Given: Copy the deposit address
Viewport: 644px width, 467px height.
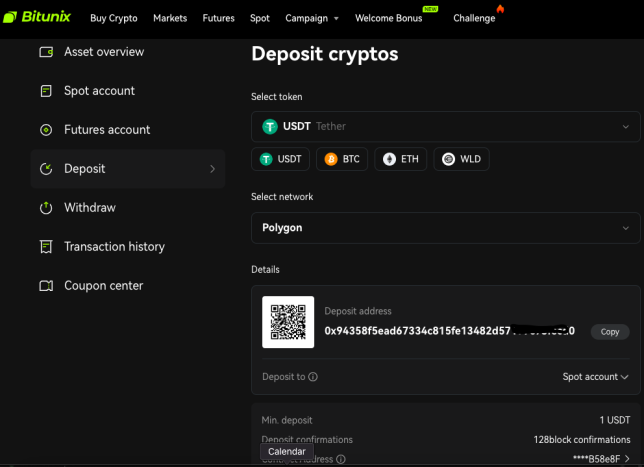Looking at the screenshot, I should click(610, 332).
